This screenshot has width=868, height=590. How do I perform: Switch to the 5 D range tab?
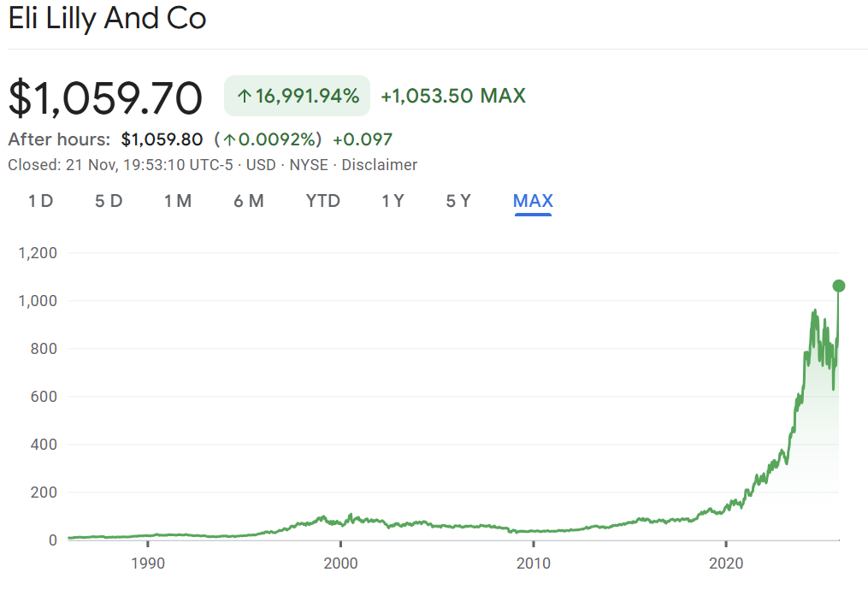click(x=109, y=201)
